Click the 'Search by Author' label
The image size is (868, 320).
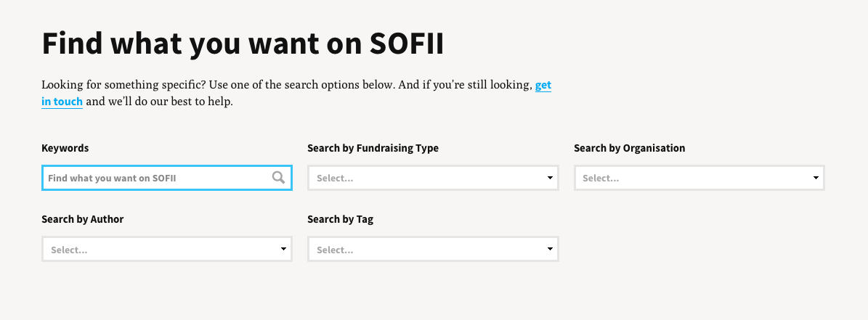[83, 219]
